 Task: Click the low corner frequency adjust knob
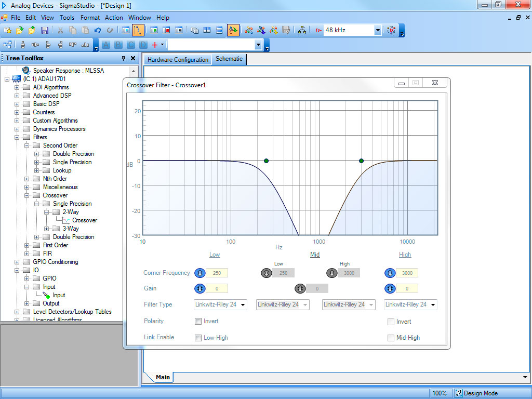coord(199,273)
